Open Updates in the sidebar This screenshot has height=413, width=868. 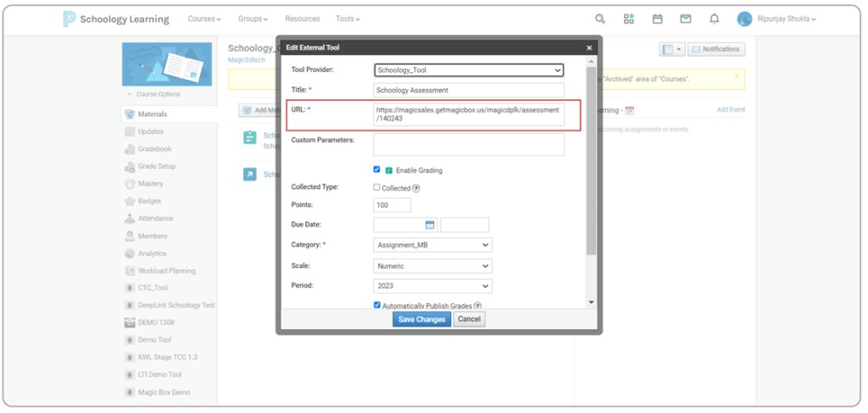pyautogui.click(x=150, y=131)
